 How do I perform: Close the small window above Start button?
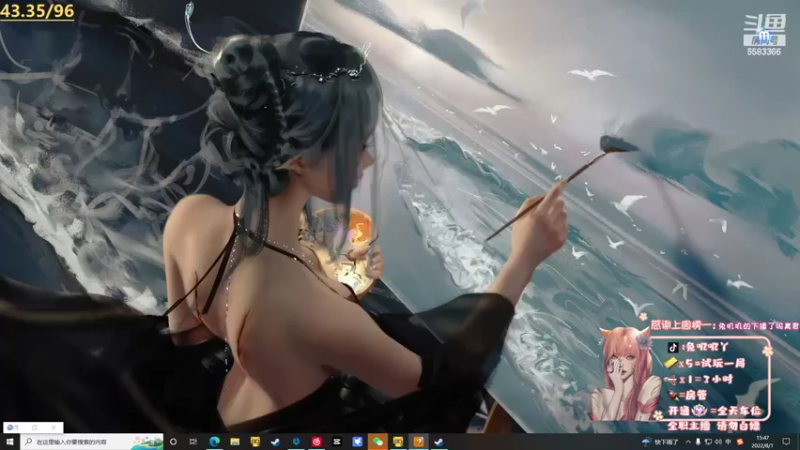click(54, 428)
